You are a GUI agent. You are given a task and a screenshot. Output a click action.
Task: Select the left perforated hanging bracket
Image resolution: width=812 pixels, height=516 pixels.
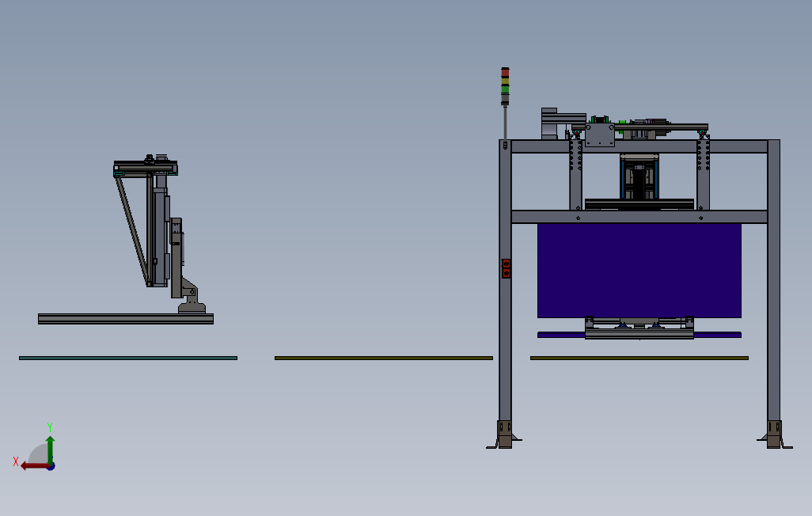pos(575,174)
